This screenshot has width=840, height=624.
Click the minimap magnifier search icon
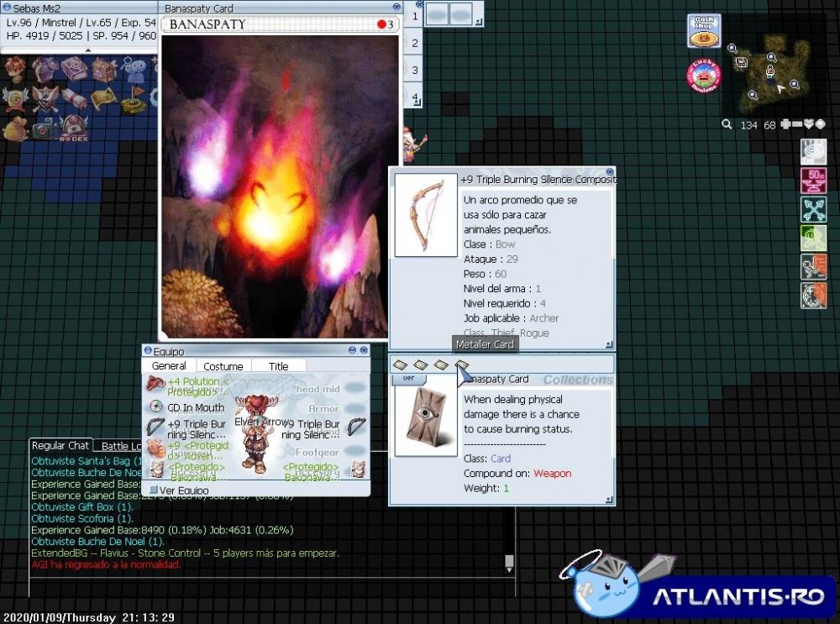point(727,124)
